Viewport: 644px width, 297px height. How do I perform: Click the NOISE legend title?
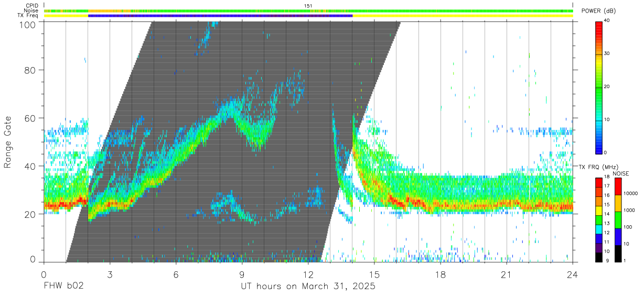point(620,173)
